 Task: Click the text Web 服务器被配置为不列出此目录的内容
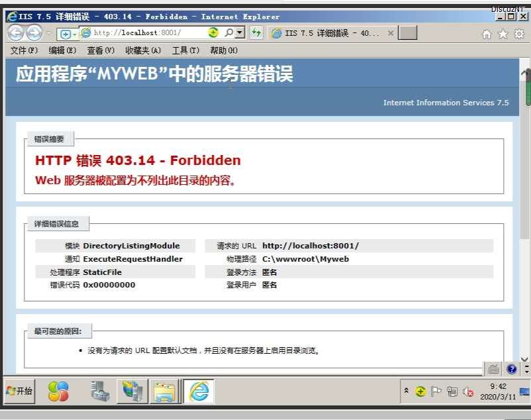(x=136, y=181)
